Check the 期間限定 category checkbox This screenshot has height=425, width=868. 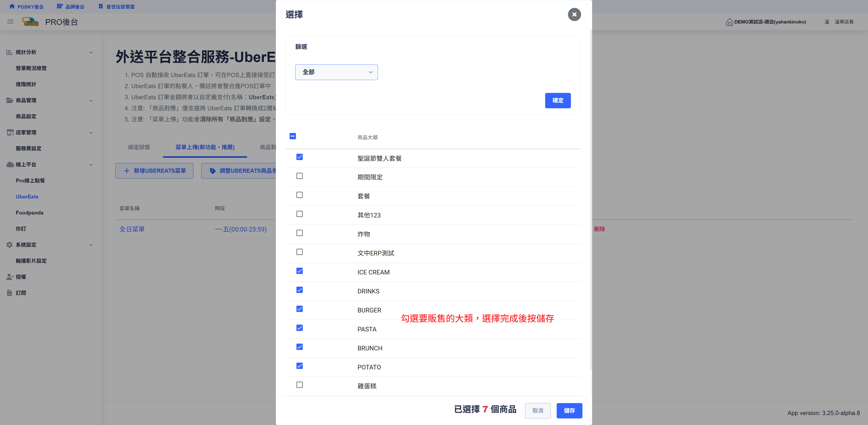tap(299, 176)
